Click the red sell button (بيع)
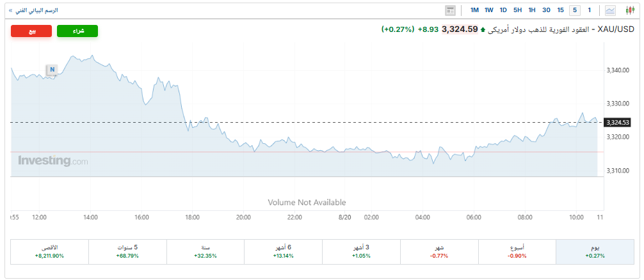Screen dimensions: 644x280 click(x=31, y=31)
